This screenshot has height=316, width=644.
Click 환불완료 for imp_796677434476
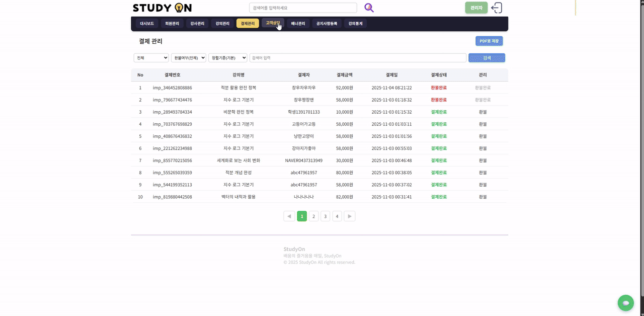pyautogui.click(x=483, y=100)
